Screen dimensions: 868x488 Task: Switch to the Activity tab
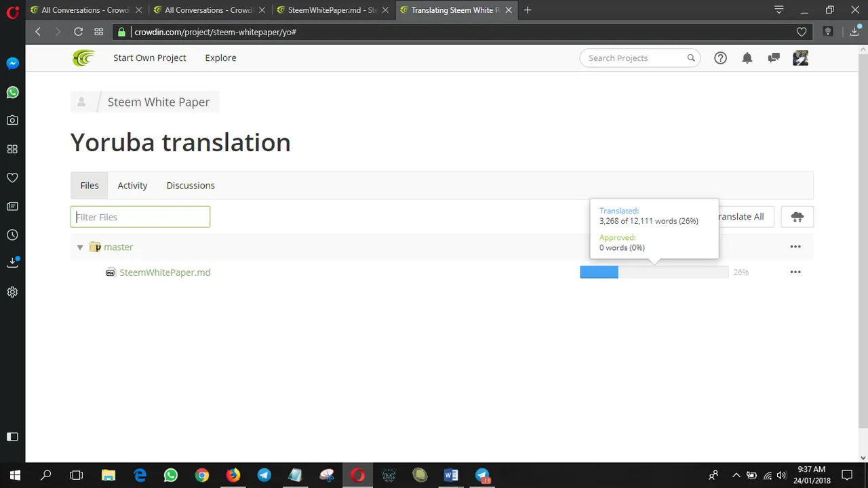click(x=132, y=186)
